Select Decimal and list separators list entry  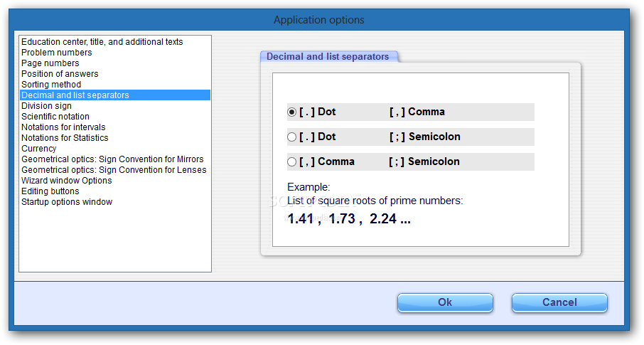tap(115, 95)
